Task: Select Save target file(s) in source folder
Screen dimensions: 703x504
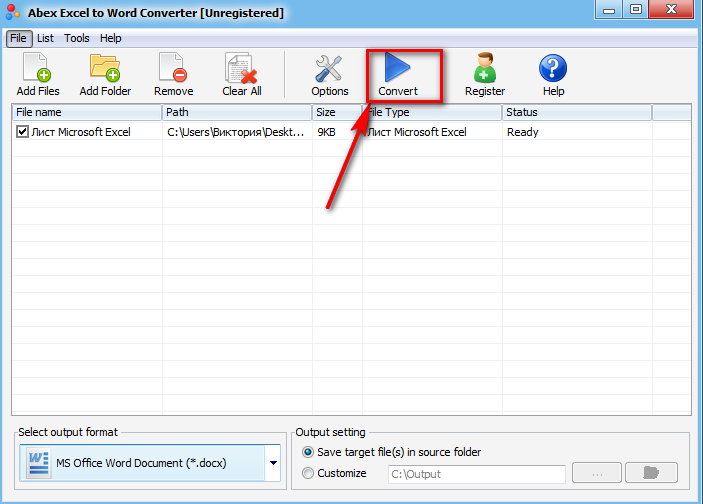Action: [308, 452]
